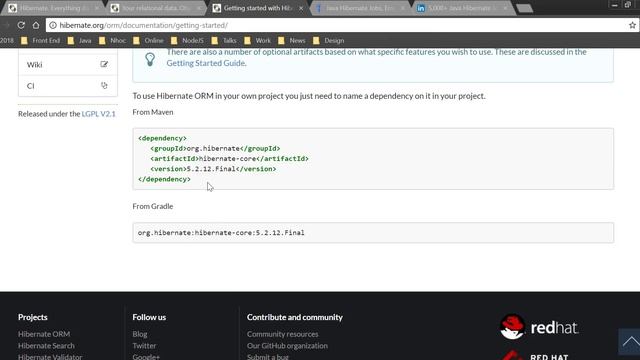
Task: Open the Blog footer link
Action: 140,334
